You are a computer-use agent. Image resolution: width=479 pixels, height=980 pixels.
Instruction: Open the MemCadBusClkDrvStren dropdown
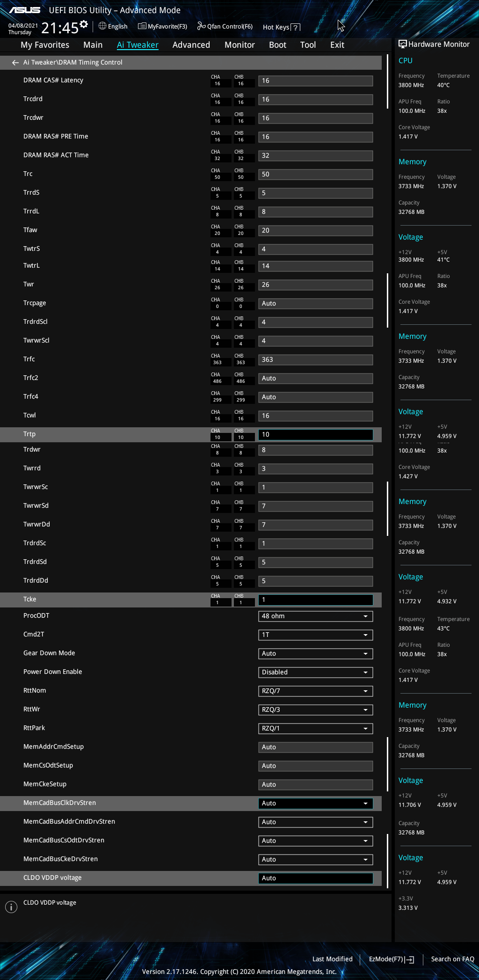(x=315, y=804)
